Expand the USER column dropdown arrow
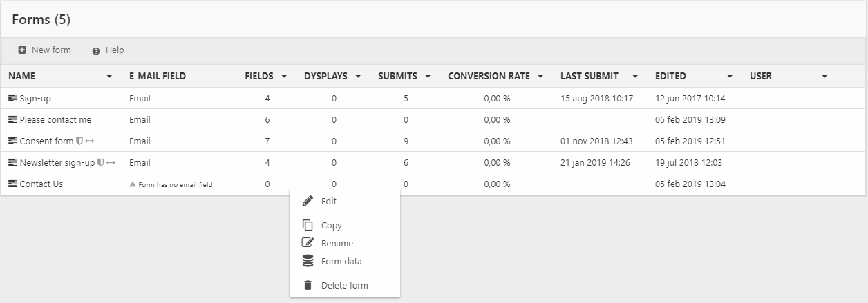The image size is (868, 303). pyautogui.click(x=824, y=77)
